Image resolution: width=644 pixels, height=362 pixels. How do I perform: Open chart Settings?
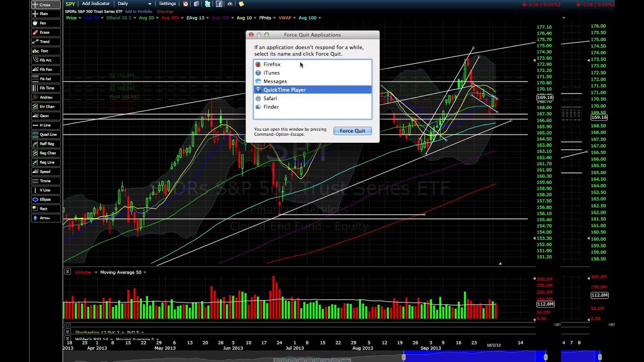(x=168, y=4)
